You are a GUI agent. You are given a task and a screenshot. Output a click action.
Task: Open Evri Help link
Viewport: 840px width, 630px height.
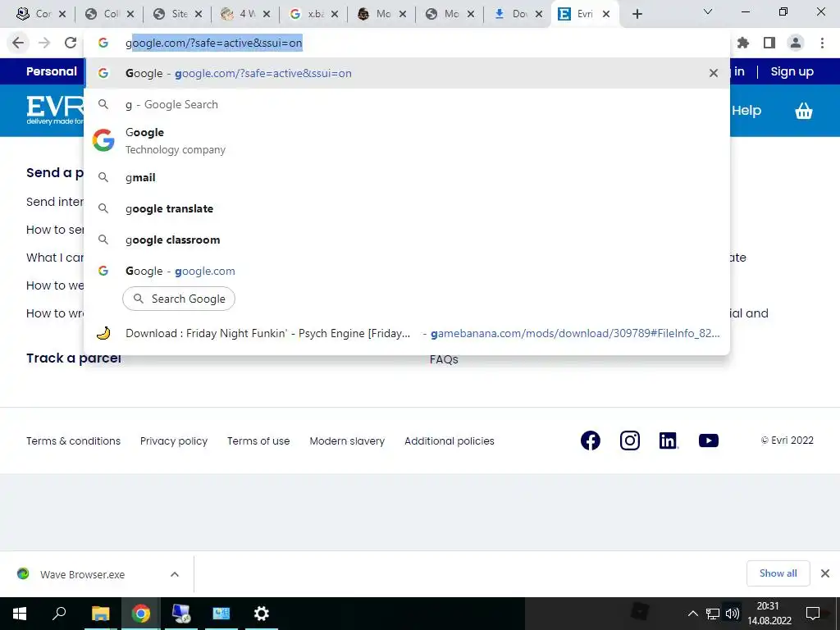coord(746,111)
